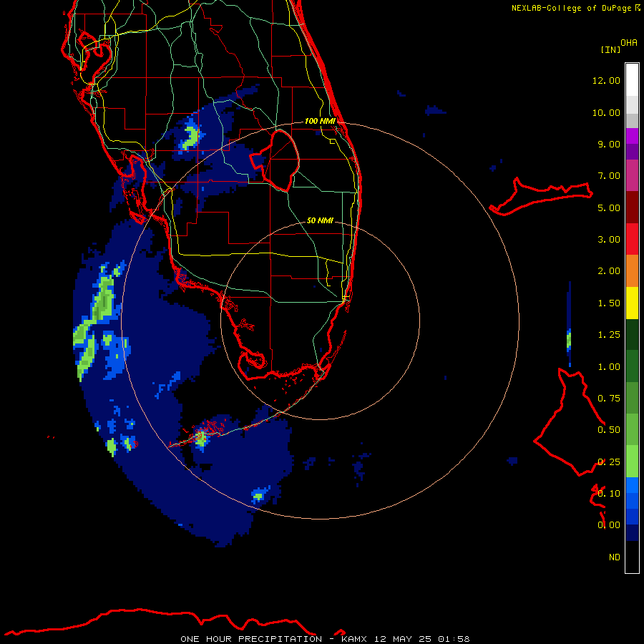Select the 7.00 legend value

click(x=609, y=176)
